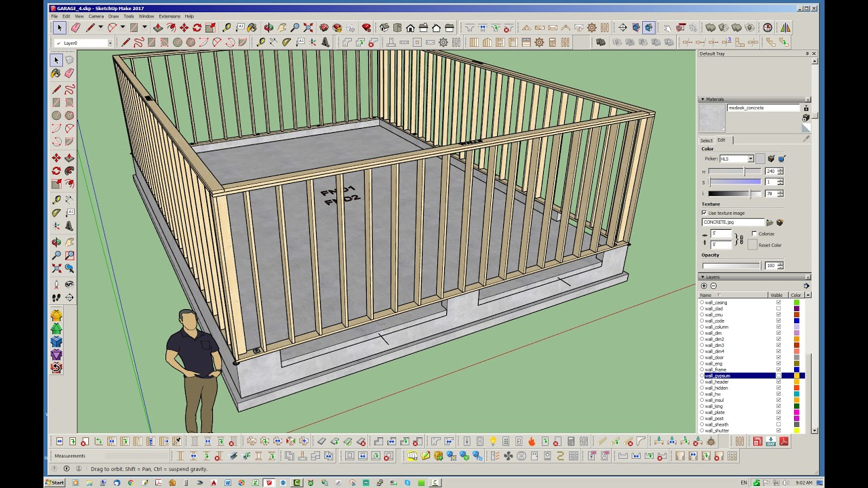Increase the Opacity value spinner
The height and width of the screenshot is (488, 868).
[781, 264]
